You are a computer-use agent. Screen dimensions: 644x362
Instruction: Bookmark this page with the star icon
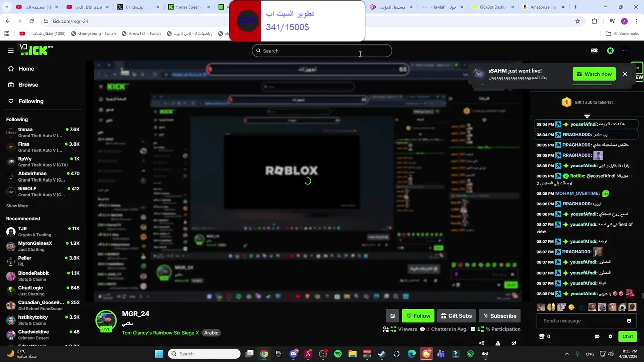pyautogui.click(x=578, y=21)
